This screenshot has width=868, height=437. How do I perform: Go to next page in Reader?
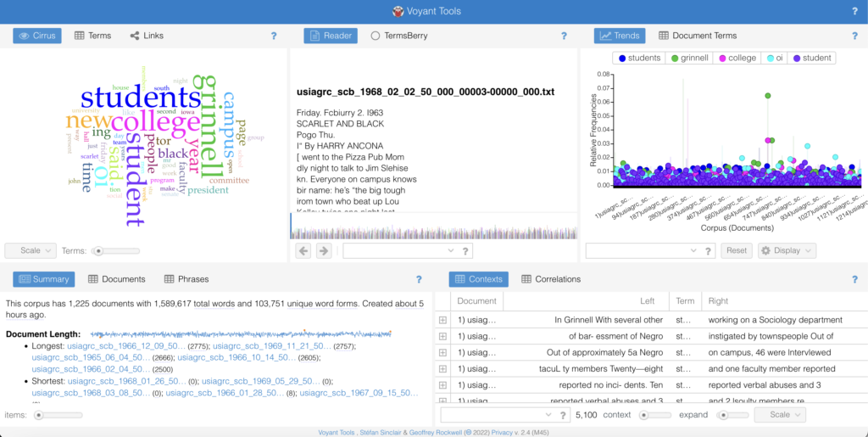coord(324,251)
